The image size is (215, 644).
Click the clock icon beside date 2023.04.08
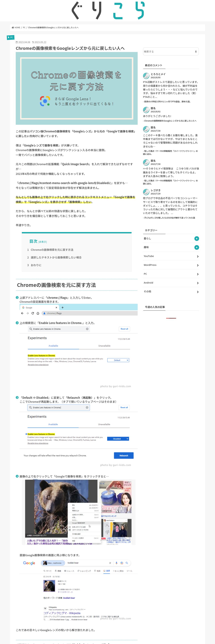[17, 42]
